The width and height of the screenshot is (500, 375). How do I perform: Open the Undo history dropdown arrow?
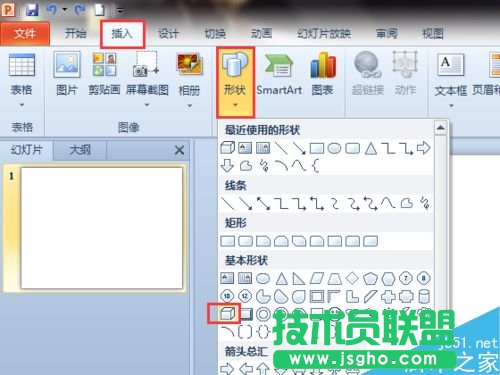click(x=65, y=10)
